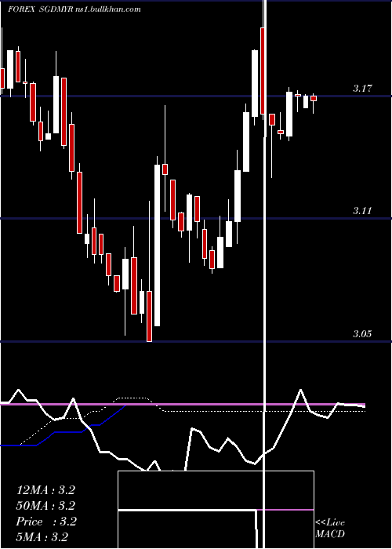The height and width of the screenshot is (549, 392).
Task: Click the 3.17 price level label
Action: (362, 88)
